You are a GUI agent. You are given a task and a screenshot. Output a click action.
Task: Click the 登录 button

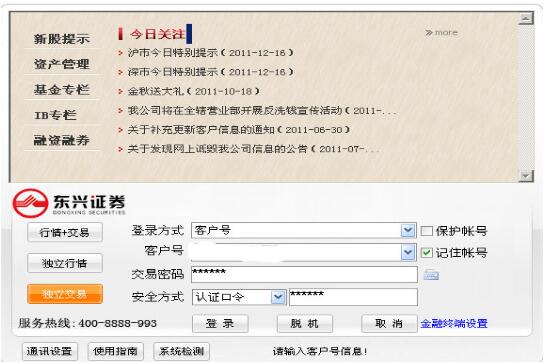tap(220, 324)
